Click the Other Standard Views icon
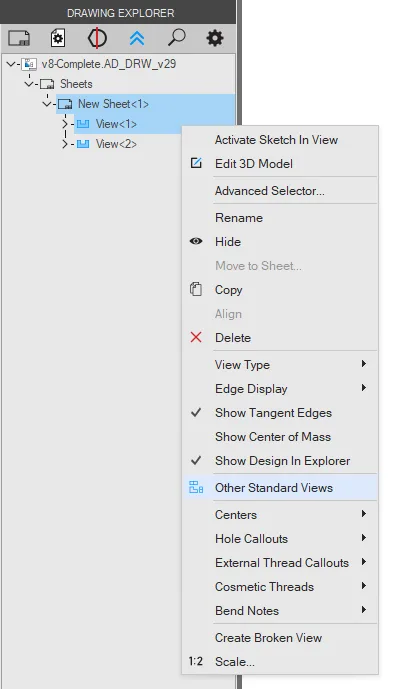393x689 pixels. coord(196,487)
